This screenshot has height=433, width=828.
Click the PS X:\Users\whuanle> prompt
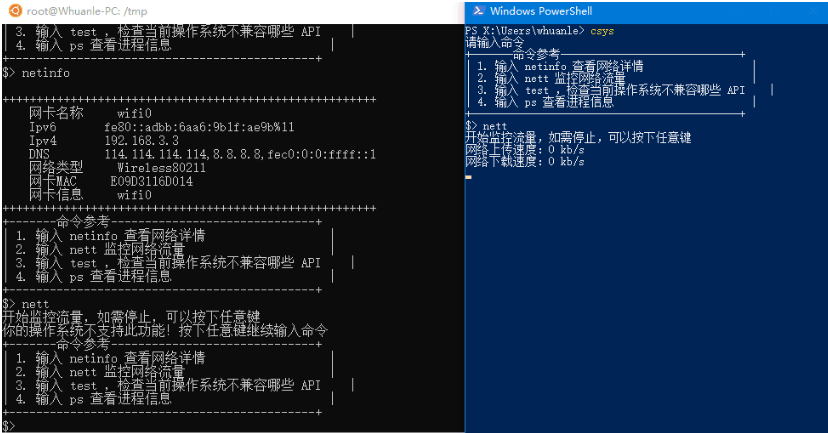tap(525, 31)
